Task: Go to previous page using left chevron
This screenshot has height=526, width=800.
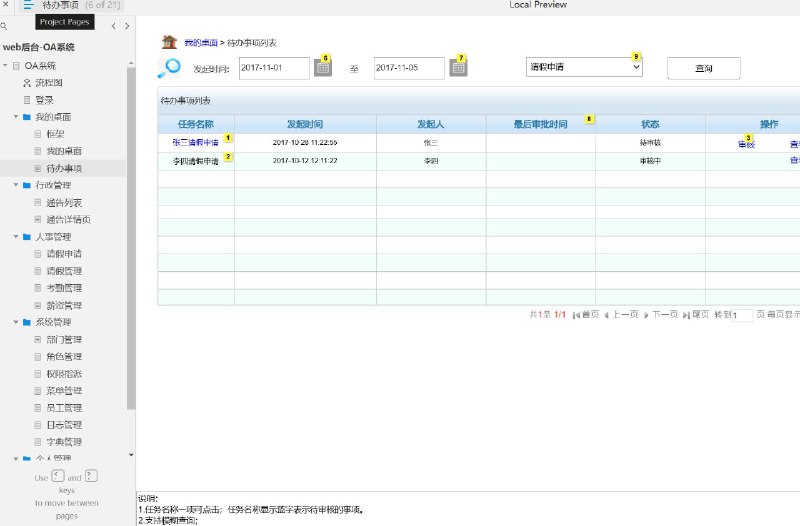Action: pyautogui.click(x=113, y=26)
